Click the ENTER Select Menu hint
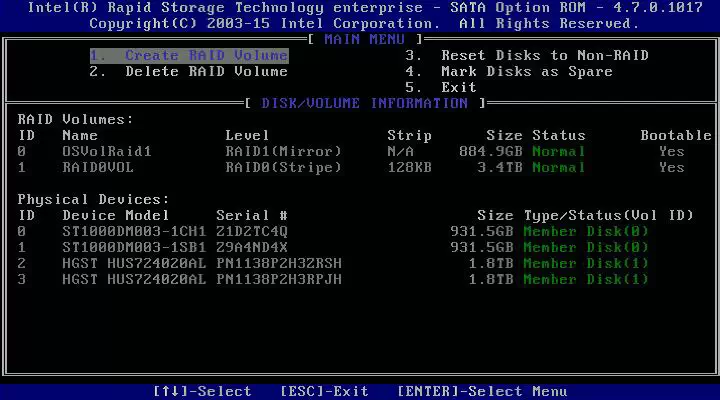The width and height of the screenshot is (720, 400). tap(482, 392)
